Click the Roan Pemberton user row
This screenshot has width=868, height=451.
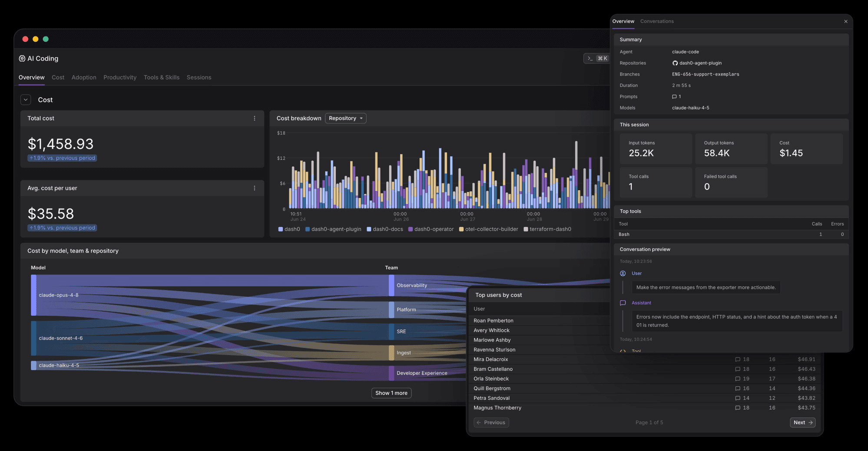(540, 321)
